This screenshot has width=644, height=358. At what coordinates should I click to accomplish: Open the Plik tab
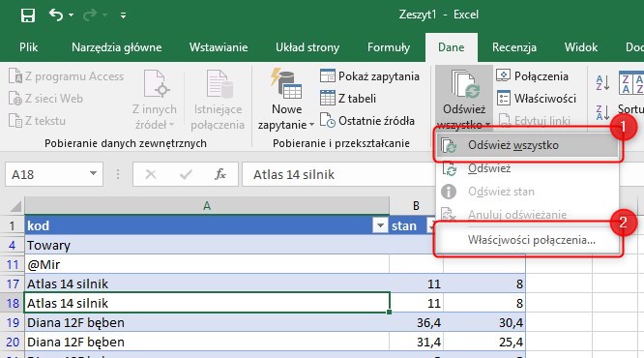pyautogui.click(x=28, y=47)
